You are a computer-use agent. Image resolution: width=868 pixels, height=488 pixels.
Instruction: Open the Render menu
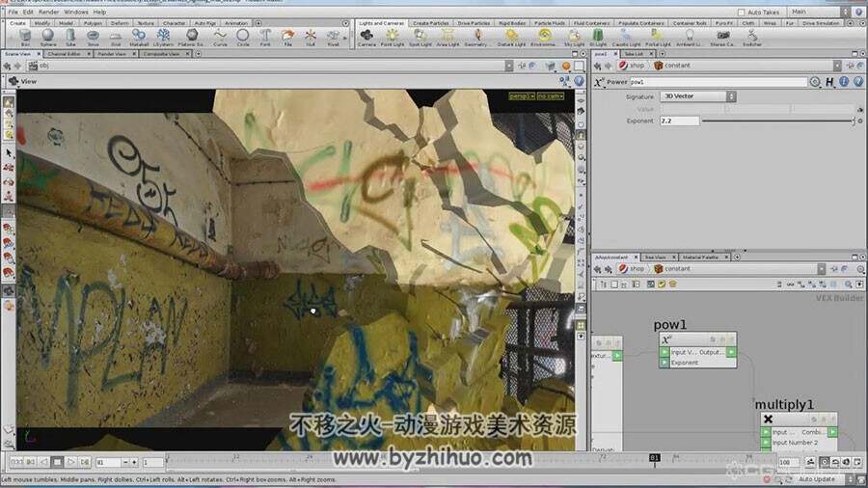coord(48,12)
